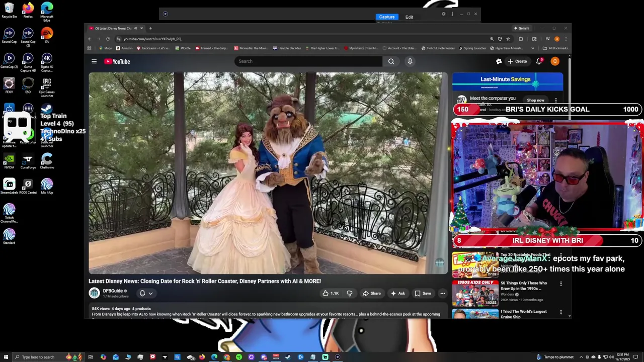
Task: Open the World's Largest Cruise Ship video title
Action: pos(523,314)
